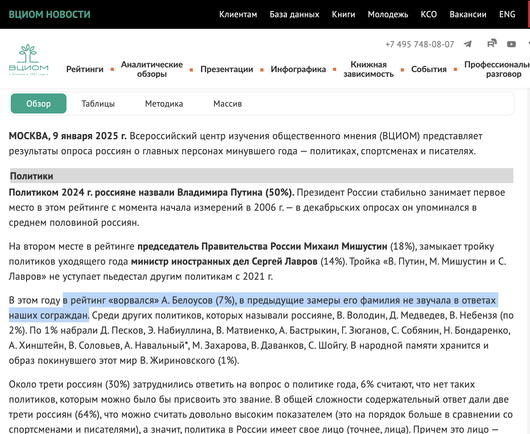Click bold text 'министр иностранных дел Сергей Лавров'
Image resolution: width=530 pixels, height=434 pixels.
(x=224, y=261)
